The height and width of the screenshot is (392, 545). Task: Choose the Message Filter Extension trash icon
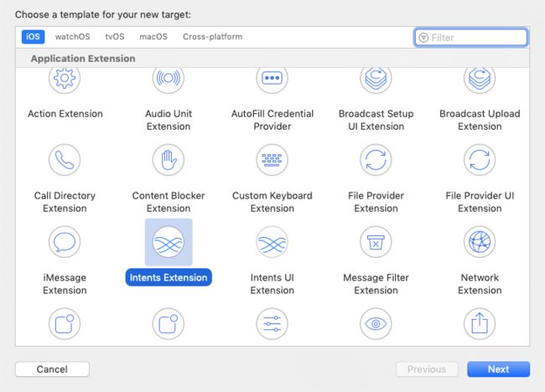point(376,242)
